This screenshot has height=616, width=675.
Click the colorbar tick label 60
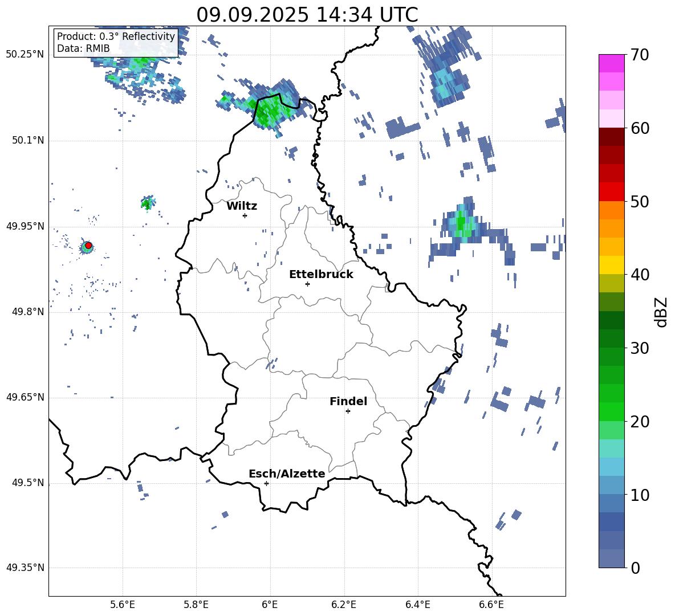pyautogui.click(x=640, y=128)
